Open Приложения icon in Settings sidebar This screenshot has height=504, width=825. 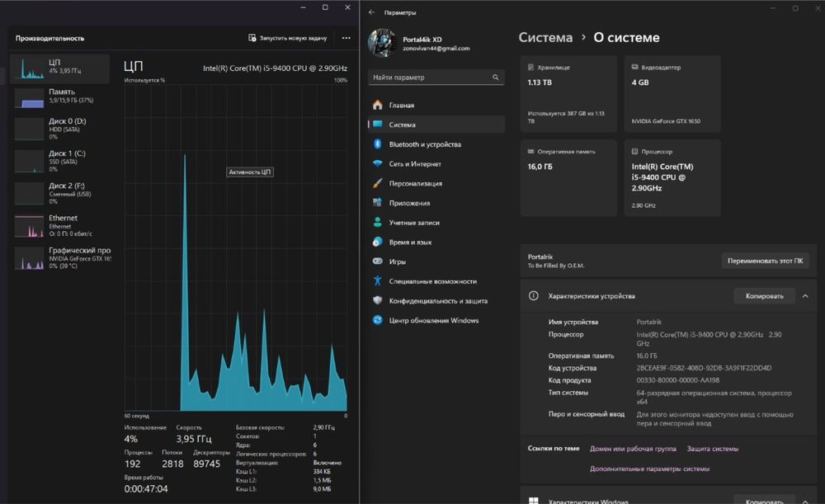pos(377,203)
